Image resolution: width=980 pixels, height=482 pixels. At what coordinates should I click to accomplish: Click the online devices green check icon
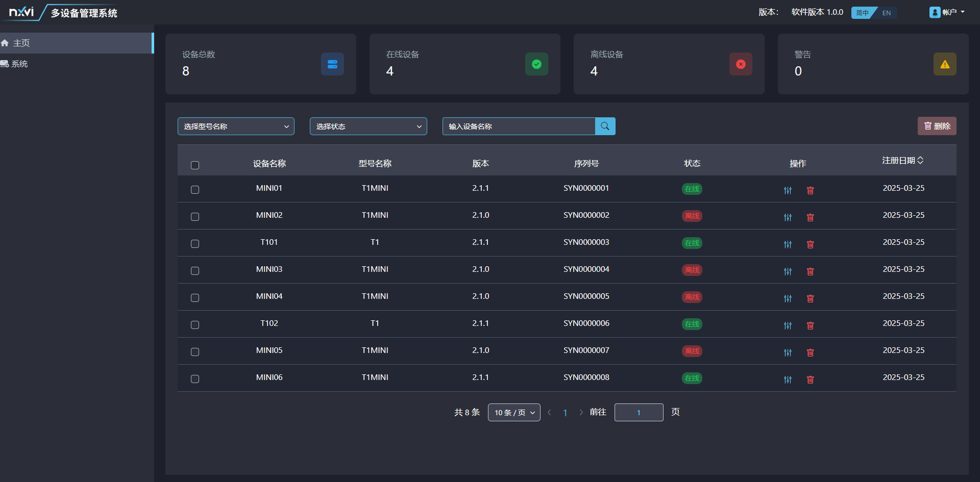click(536, 64)
